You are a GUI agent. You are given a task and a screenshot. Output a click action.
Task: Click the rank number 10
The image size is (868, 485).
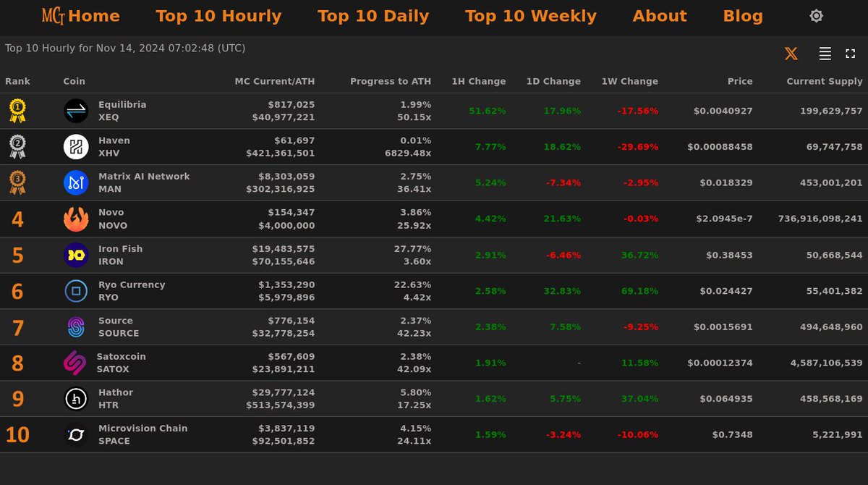click(x=17, y=435)
